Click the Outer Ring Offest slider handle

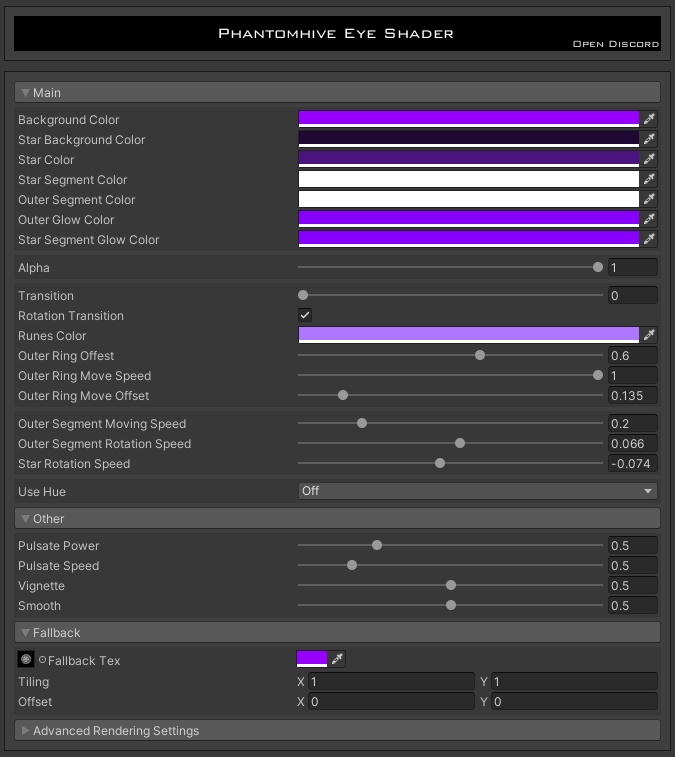click(x=479, y=355)
